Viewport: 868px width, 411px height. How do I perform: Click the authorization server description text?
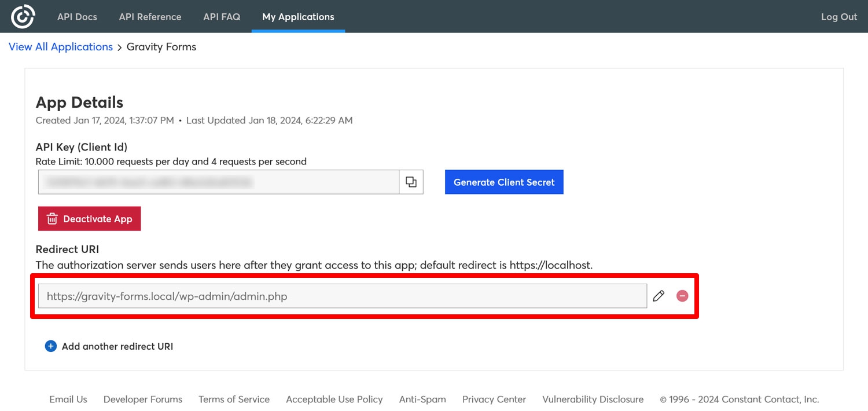point(314,265)
